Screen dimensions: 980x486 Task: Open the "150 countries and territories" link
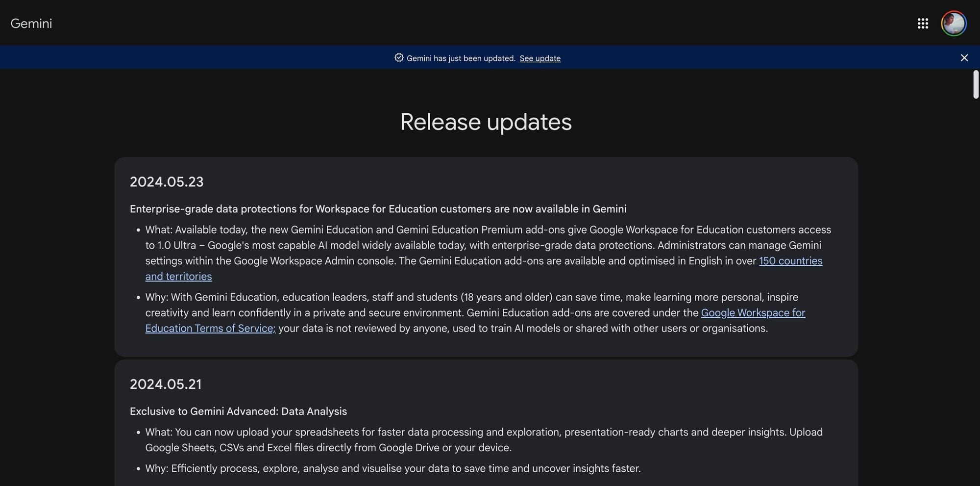pos(790,260)
